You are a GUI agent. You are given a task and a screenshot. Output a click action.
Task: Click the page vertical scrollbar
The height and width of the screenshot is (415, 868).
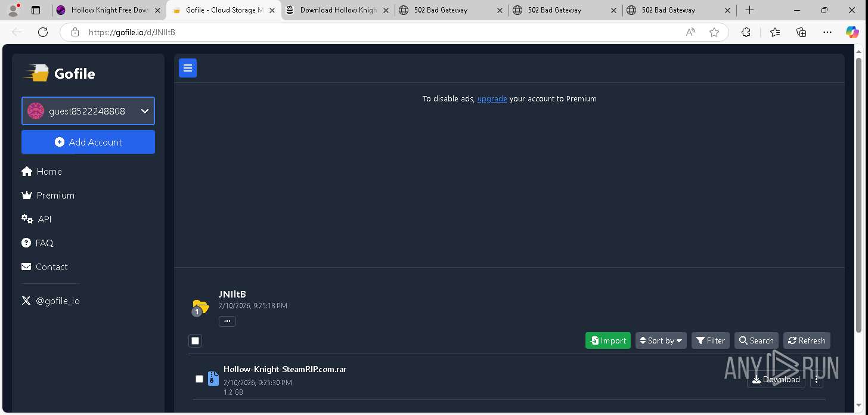click(858, 194)
